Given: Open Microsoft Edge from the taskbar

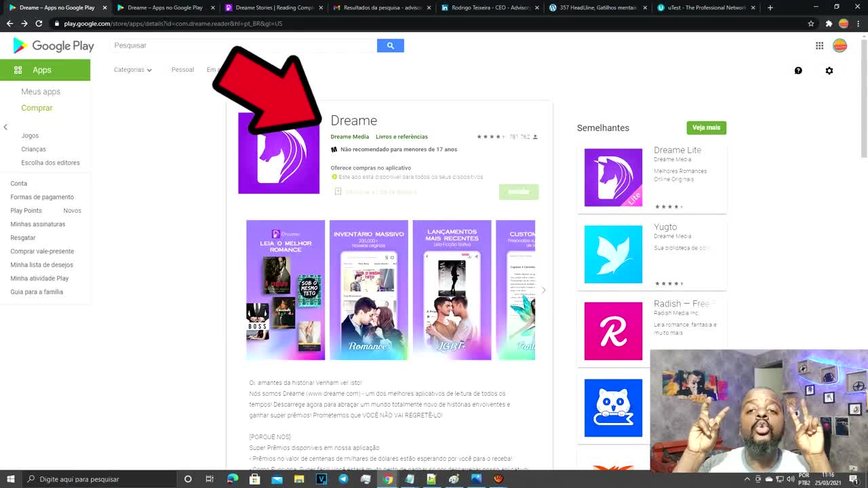Looking at the screenshot, I should click(233, 479).
